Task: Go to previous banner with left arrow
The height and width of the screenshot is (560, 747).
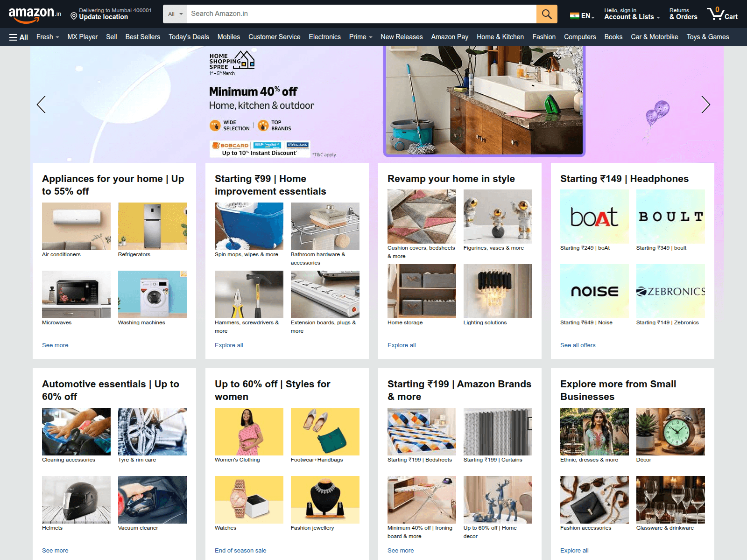Action: click(42, 105)
